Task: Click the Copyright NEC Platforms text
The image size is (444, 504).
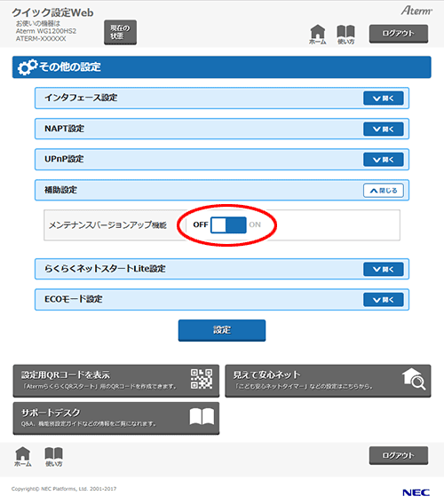Action: [64, 489]
